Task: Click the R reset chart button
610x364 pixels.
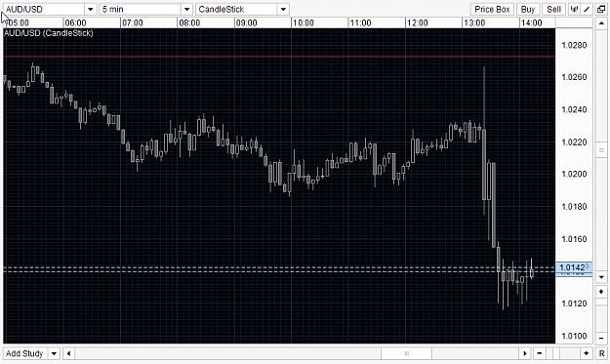Action: tap(601, 353)
